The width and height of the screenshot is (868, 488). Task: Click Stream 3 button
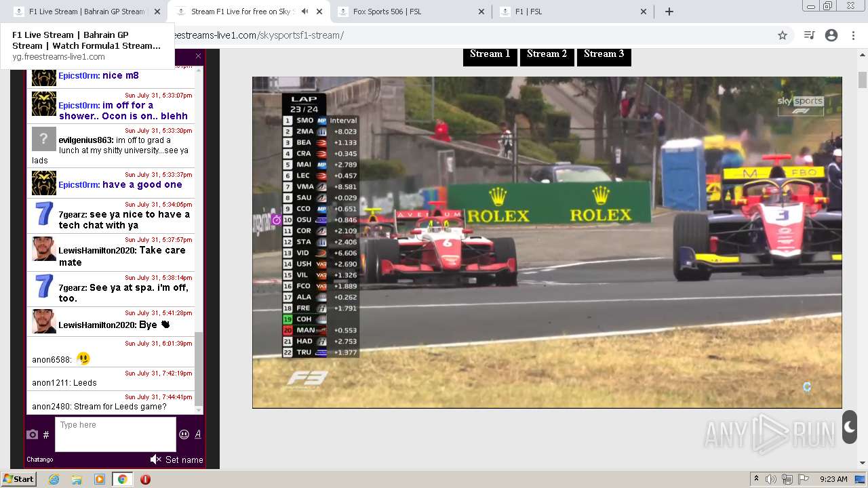point(604,54)
